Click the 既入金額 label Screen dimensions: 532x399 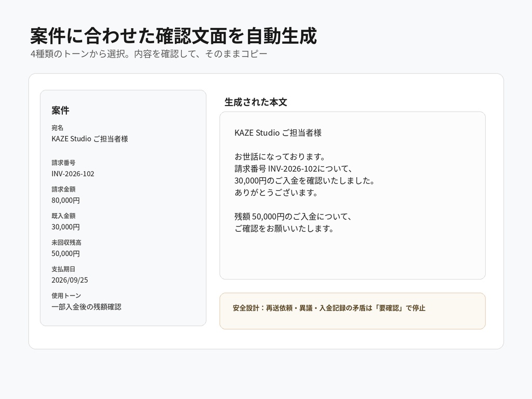[63, 216]
